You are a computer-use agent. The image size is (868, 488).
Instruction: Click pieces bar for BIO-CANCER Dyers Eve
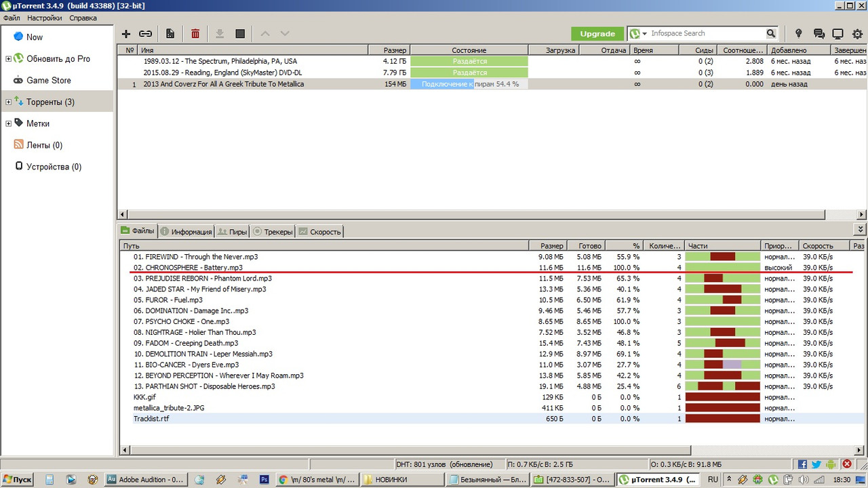pos(722,365)
